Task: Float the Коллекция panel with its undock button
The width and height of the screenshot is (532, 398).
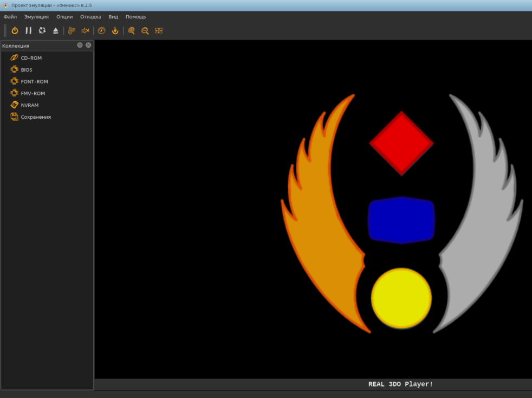Action: 80,45
